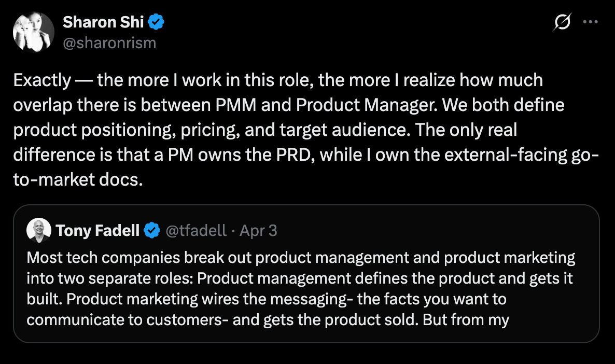This screenshot has height=364, width=615.
Task: Visit the @tfadell handle
Action: tap(196, 230)
